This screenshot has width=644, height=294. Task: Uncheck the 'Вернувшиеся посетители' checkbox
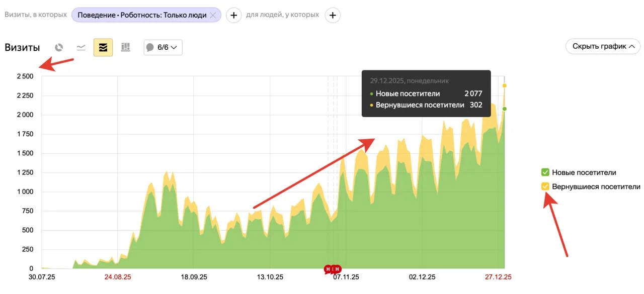click(545, 186)
